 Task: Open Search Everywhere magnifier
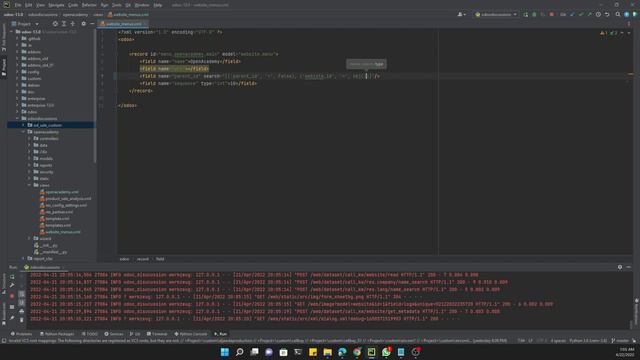618,14
